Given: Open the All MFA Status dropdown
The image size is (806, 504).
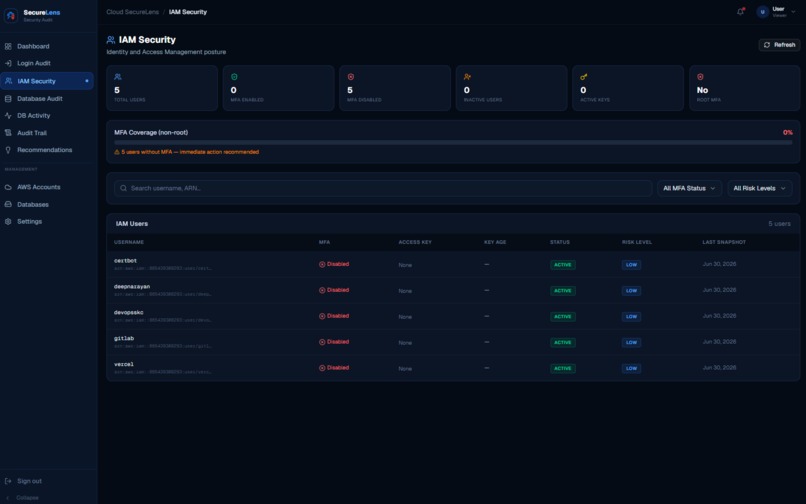Looking at the screenshot, I should [x=689, y=188].
